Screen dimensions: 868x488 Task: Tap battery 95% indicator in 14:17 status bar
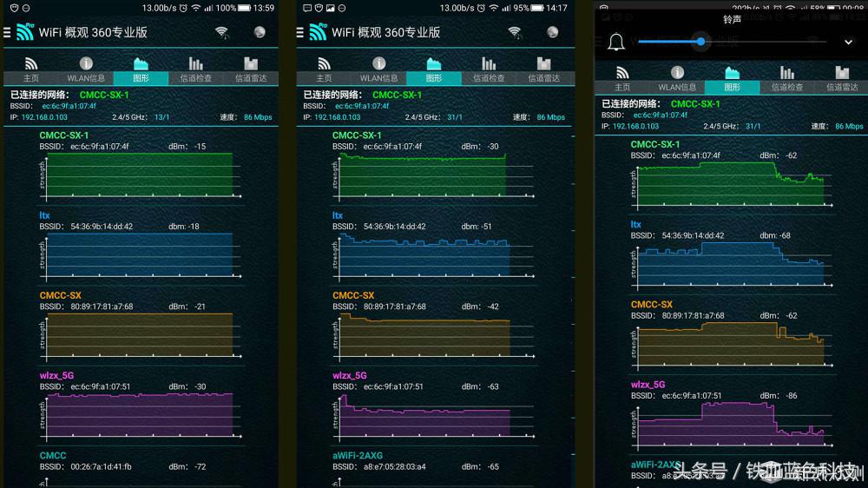coord(528,8)
